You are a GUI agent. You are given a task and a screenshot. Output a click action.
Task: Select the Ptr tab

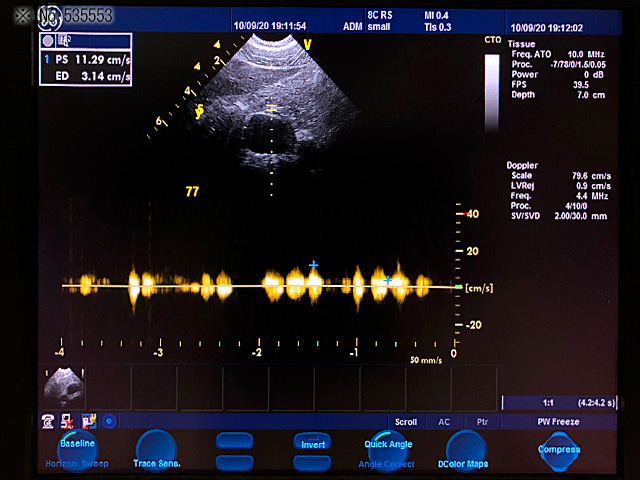click(482, 422)
